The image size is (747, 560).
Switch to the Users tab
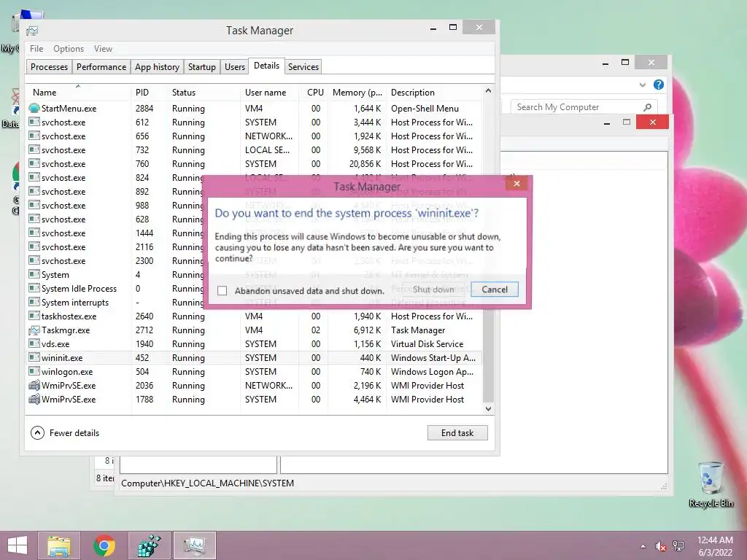tap(234, 66)
